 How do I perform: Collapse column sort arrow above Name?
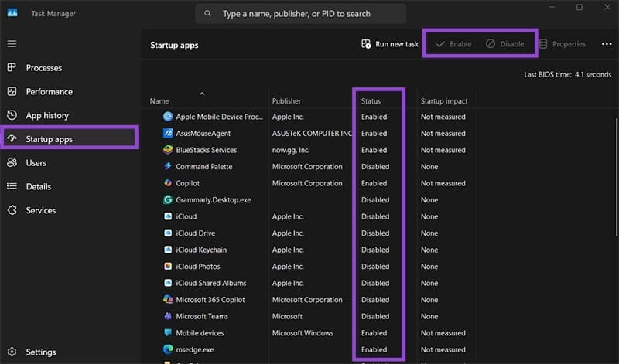coord(202,94)
